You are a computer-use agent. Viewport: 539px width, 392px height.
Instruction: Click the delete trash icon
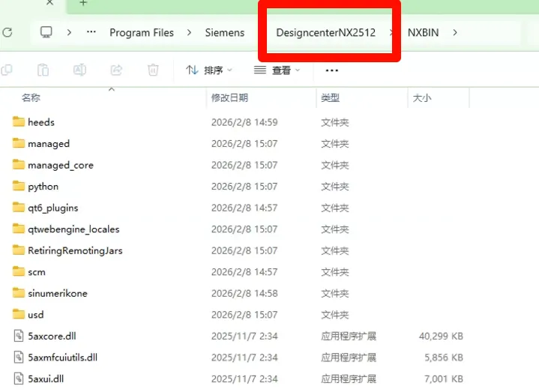(153, 70)
